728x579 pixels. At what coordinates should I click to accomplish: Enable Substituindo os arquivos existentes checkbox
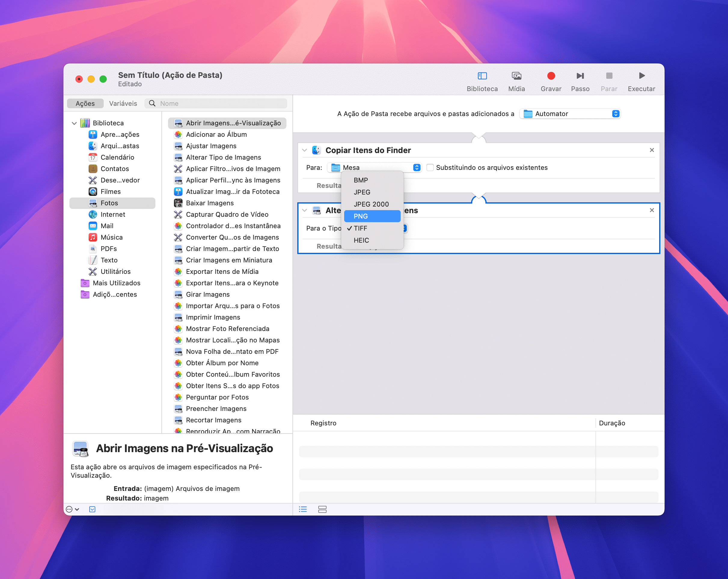[x=430, y=167]
